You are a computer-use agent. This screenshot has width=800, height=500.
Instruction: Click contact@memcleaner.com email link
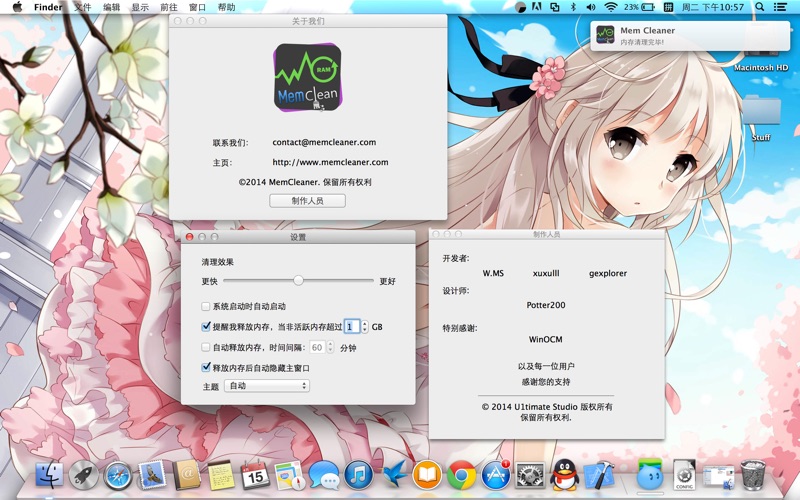[x=324, y=142]
